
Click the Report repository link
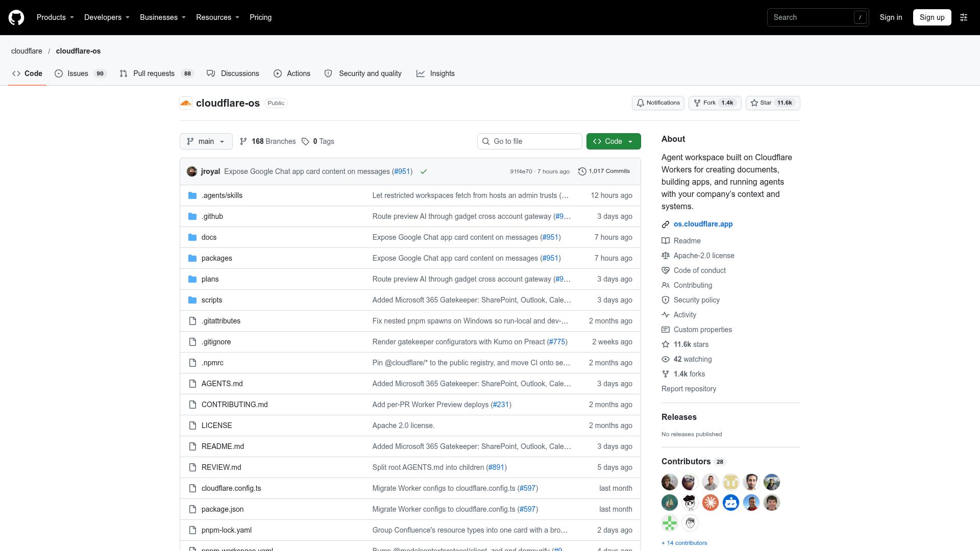tap(689, 389)
